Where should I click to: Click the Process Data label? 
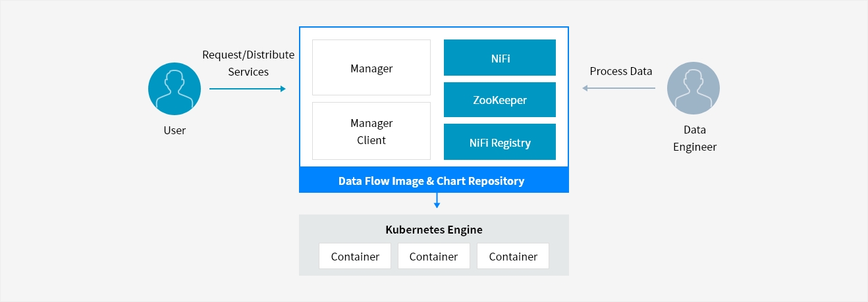coord(621,71)
